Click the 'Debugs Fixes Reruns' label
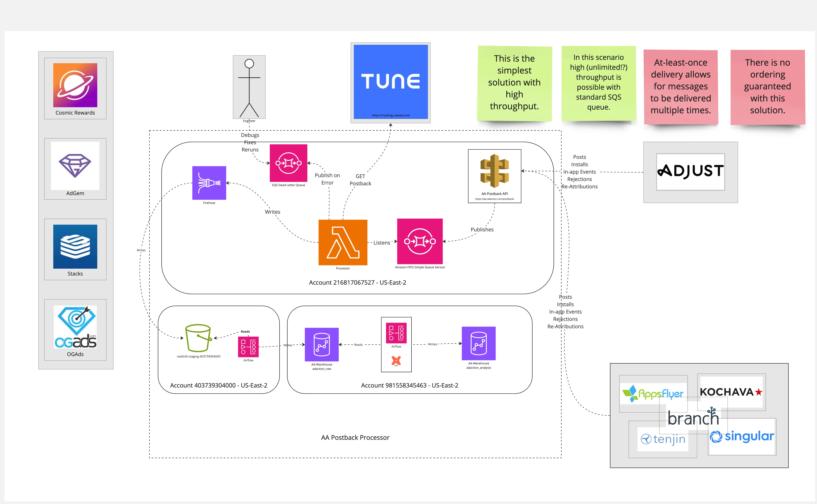817x504 pixels. [250, 142]
